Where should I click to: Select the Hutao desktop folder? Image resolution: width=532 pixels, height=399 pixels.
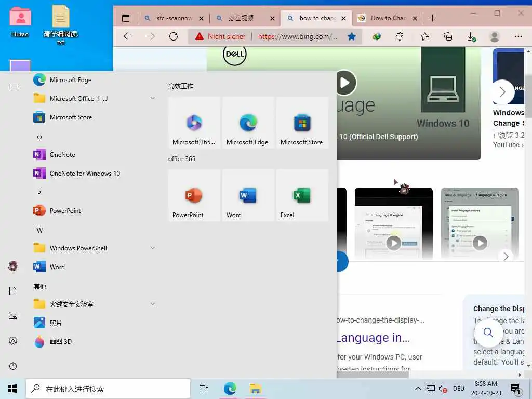[x=20, y=22]
